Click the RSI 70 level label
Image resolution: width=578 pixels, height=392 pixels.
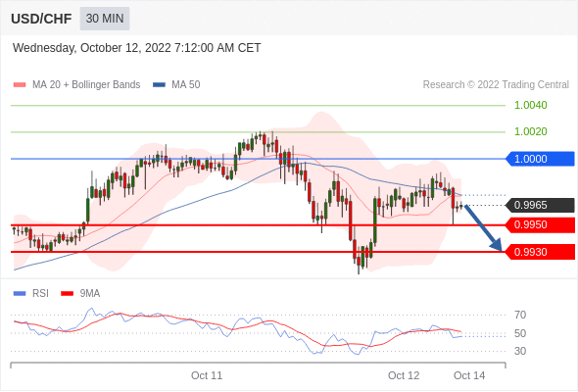(520, 315)
